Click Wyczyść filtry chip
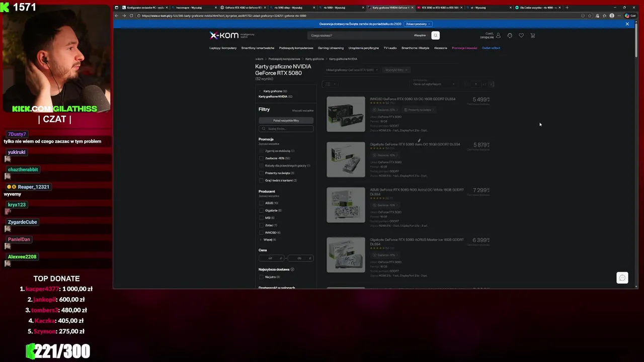Image resolution: width=644 pixels, height=362 pixels. pyautogui.click(x=396, y=70)
